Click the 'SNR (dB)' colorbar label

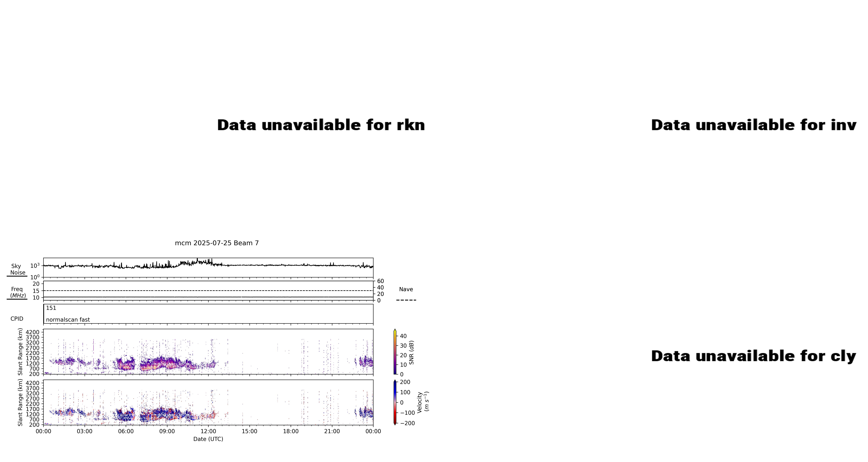411,352
